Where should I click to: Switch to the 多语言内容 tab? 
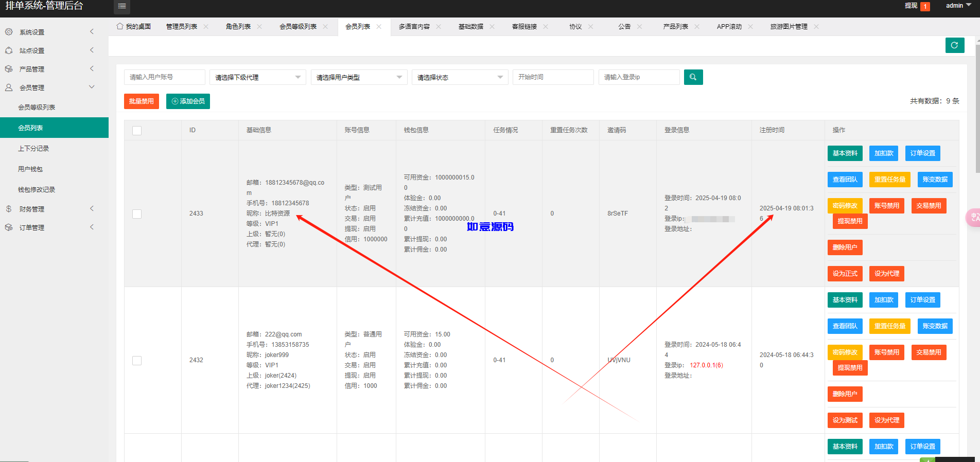click(414, 27)
